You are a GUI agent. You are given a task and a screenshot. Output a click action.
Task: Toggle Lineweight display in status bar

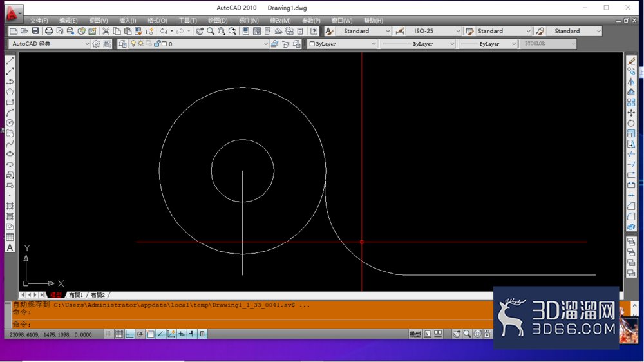coord(192,334)
